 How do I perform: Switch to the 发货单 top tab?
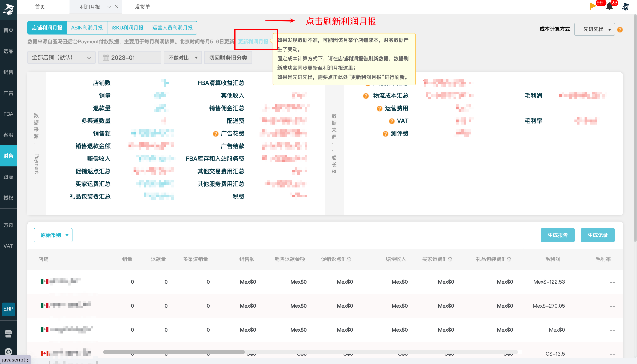point(142,7)
